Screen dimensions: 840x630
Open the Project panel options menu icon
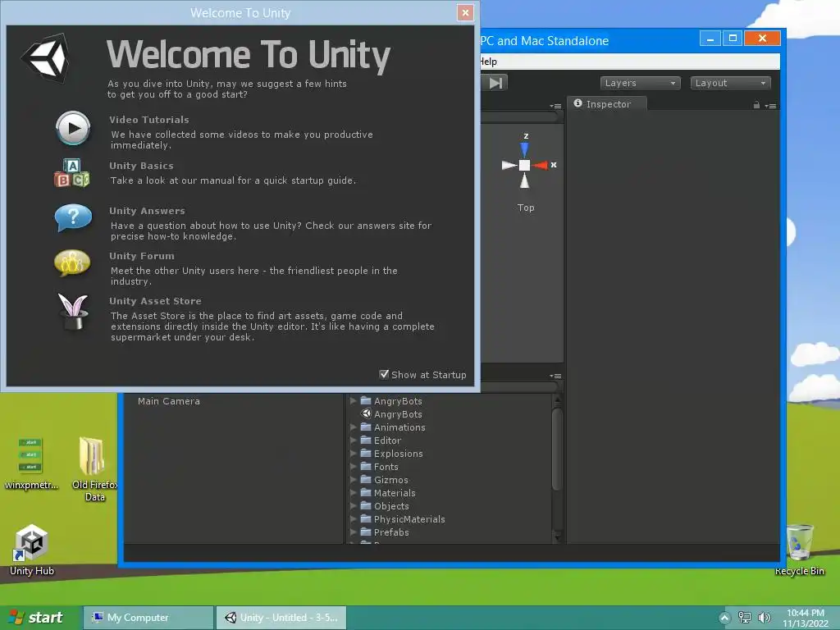click(x=555, y=376)
